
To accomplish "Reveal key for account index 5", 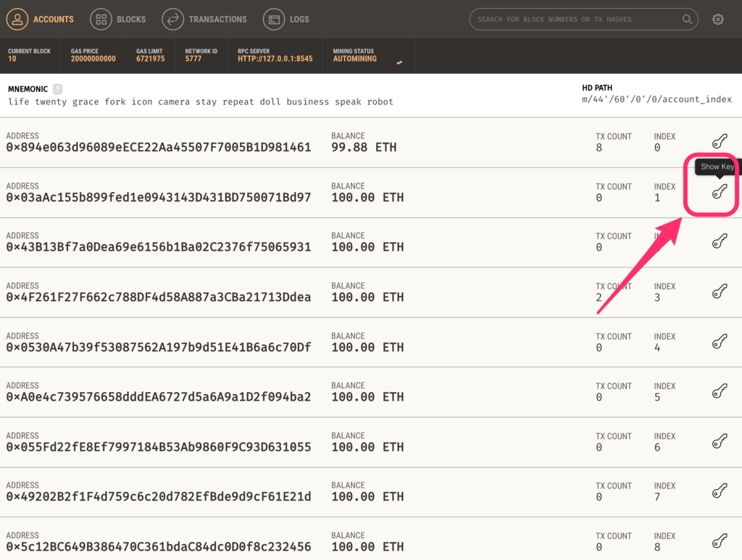I will [x=720, y=390].
